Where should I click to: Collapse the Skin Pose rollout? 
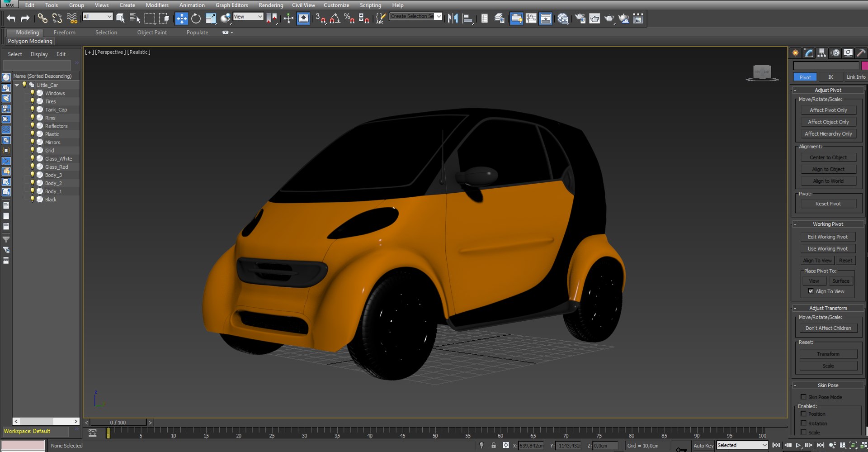[x=828, y=385]
